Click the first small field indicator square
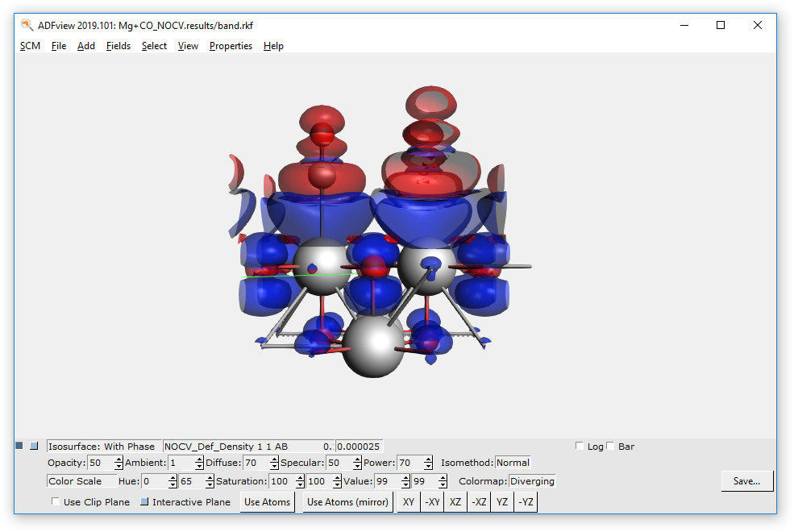This screenshot has width=794, height=532. [x=18, y=445]
